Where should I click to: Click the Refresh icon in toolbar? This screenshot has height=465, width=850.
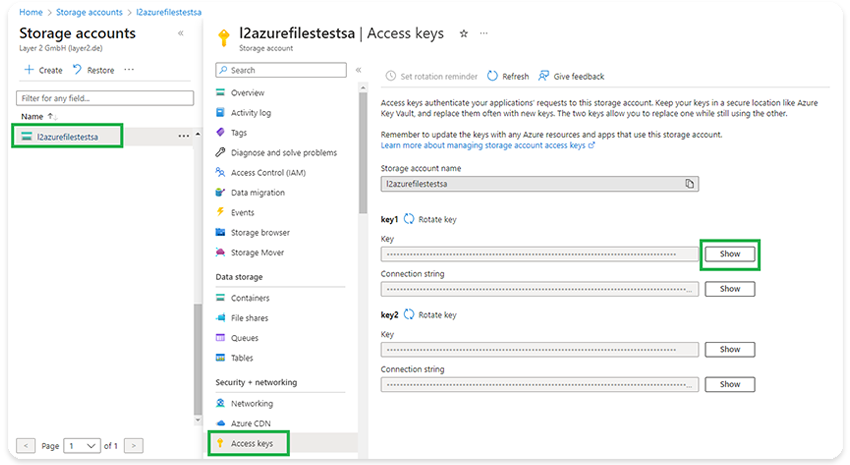coord(492,76)
